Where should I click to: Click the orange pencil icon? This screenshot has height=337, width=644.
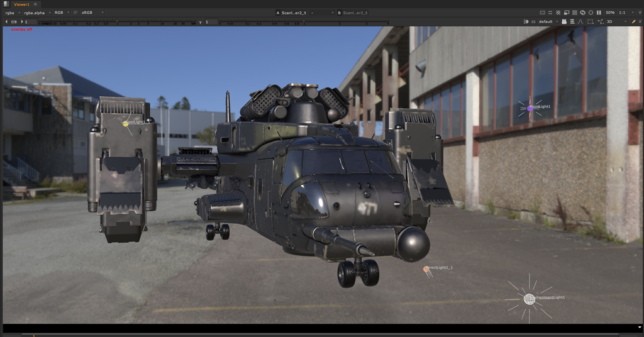point(634,22)
